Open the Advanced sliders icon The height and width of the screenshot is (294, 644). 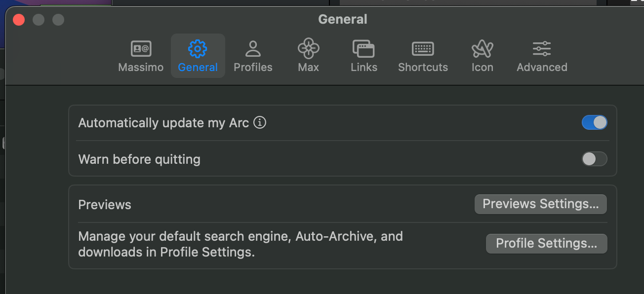click(542, 48)
